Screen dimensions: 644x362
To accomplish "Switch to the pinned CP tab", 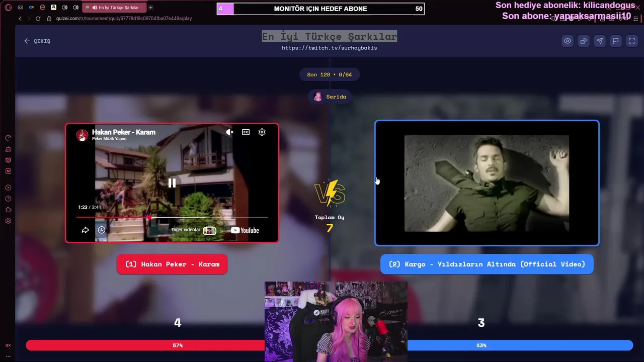I will (31, 8).
